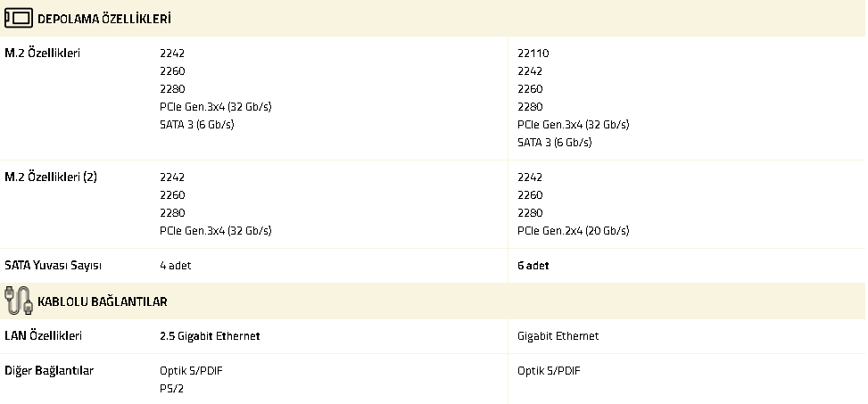Click the bold 6 adet value
Image resolution: width=868 pixels, height=404 pixels.
tap(533, 266)
